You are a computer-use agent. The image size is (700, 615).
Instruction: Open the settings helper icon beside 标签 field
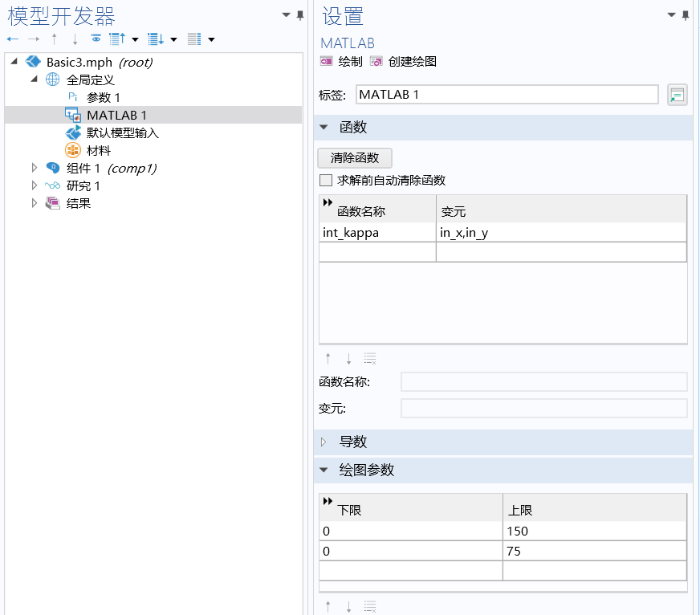click(x=677, y=94)
